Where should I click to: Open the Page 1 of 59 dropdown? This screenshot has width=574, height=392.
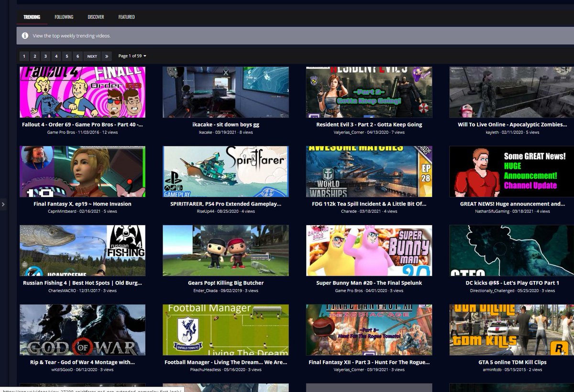pos(132,56)
